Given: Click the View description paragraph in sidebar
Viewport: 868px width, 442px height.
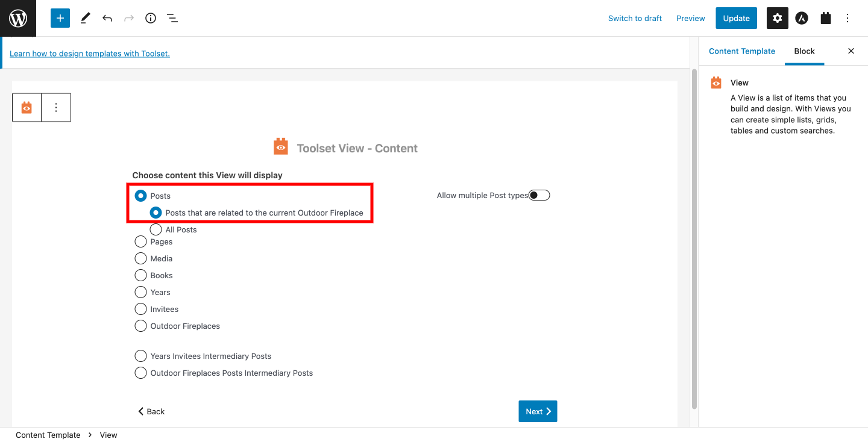Looking at the screenshot, I should tap(790, 114).
